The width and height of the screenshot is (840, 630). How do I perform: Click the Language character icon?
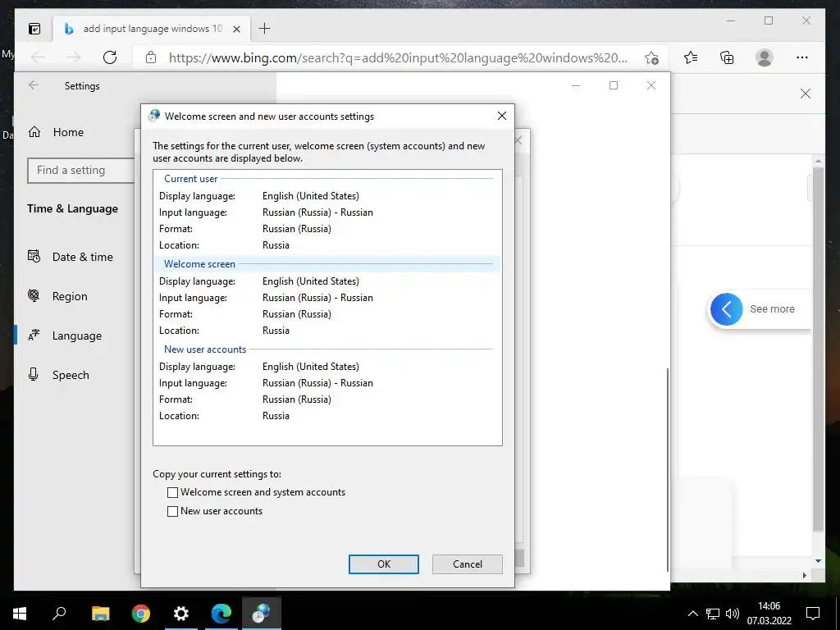click(34, 336)
